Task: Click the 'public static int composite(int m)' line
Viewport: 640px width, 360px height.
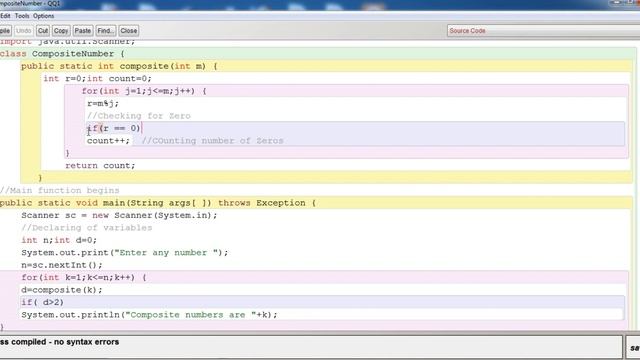Action: click(119, 66)
